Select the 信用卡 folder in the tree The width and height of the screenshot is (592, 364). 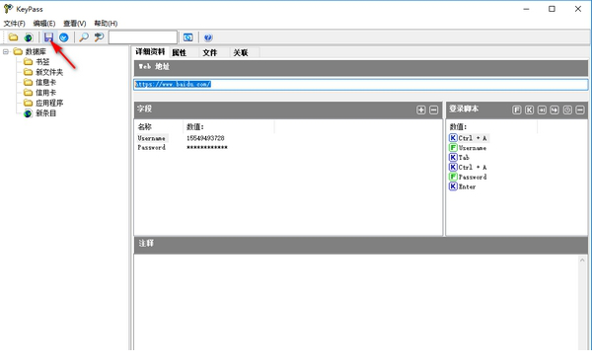(x=45, y=93)
